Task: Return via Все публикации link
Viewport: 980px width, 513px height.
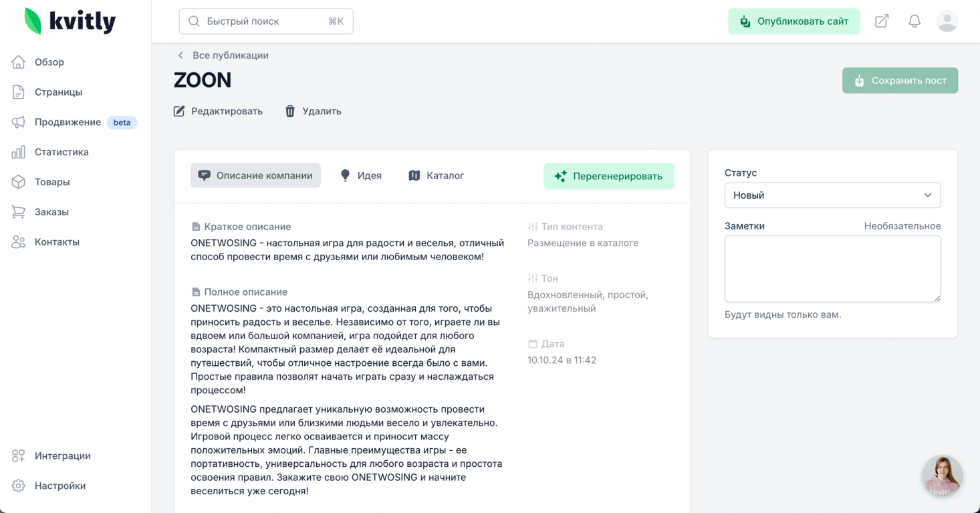Action: coord(231,56)
